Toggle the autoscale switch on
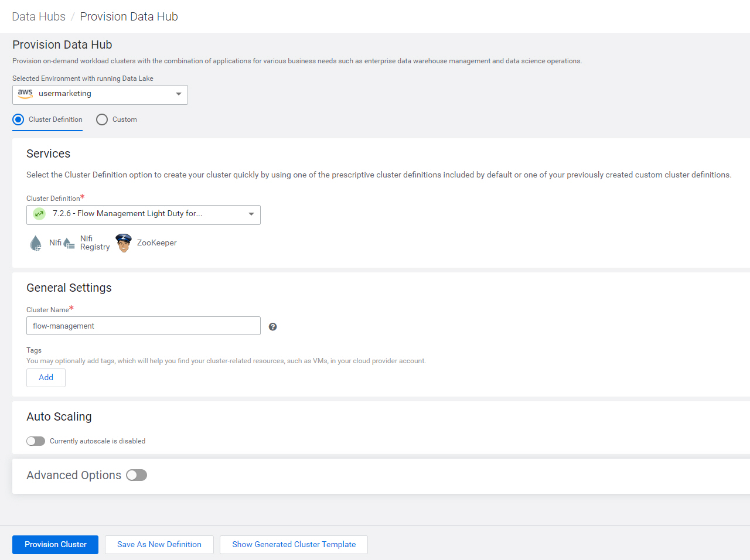This screenshot has height=560, width=750. [x=36, y=441]
